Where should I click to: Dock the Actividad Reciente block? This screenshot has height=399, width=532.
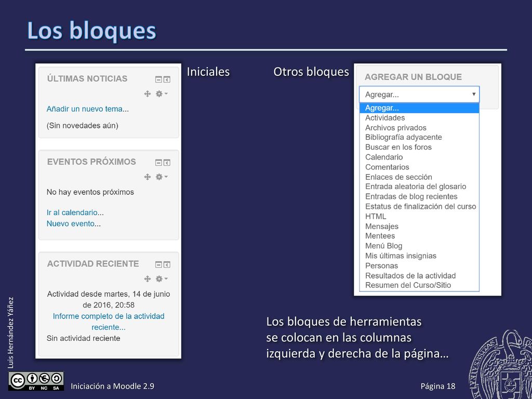click(167, 264)
